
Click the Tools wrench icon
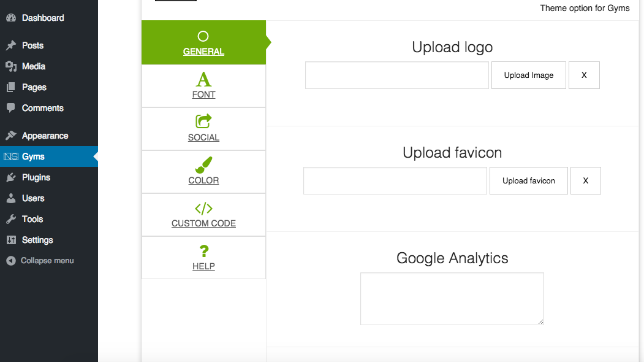click(11, 219)
